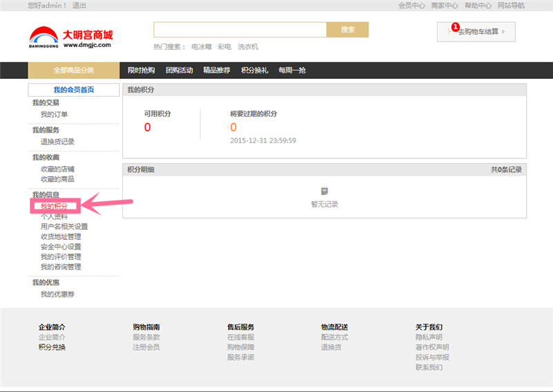The width and height of the screenshot is (553, 392).
Task: Open footer link 企业简介 under heading
Action: 52,337
